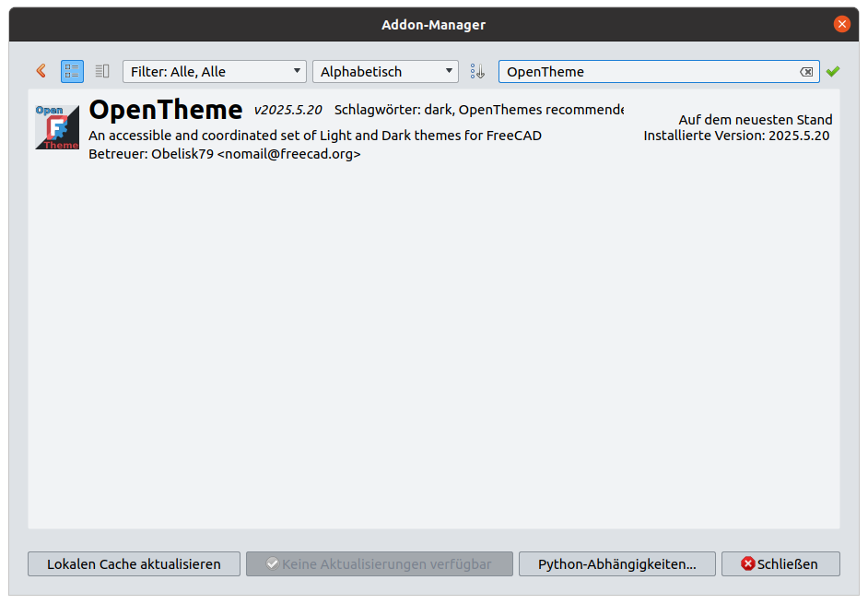Close the Addon-Manager window

click(x=841, y=24)
